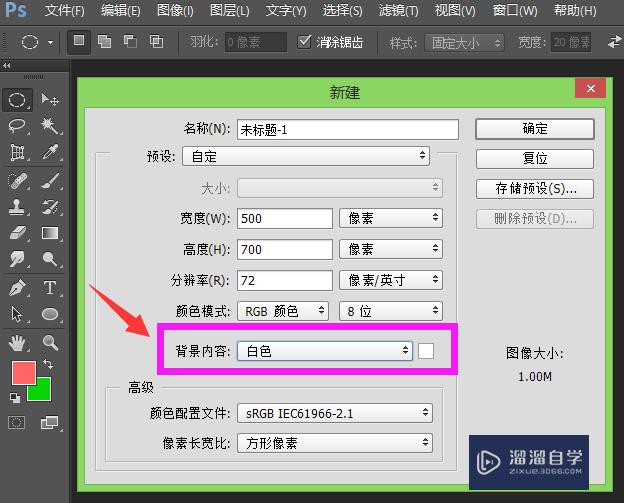The height and width of the screenshot is (503, 624).
Task: Open the 文字(Y) menu
Action: tap(286, 10)
